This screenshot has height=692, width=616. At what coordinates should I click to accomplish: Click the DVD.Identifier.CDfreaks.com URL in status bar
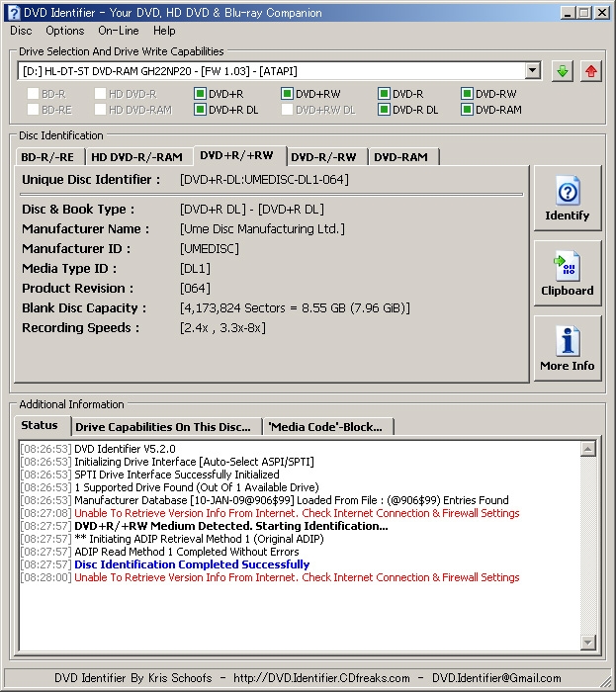[x=321, y=678]
